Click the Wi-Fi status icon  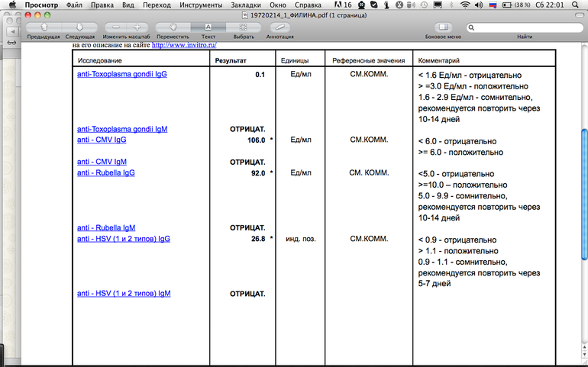click(464, 5)
